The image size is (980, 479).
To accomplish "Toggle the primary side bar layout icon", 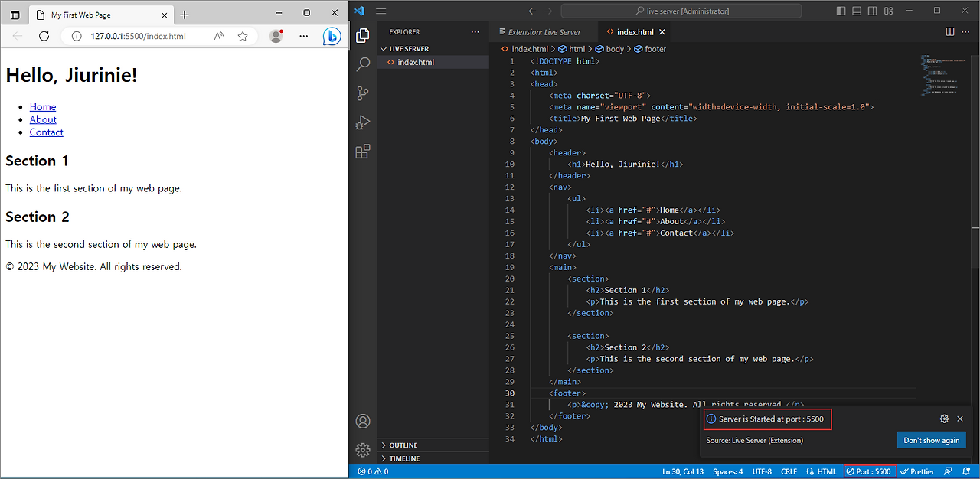I will (x=841, y=11).
